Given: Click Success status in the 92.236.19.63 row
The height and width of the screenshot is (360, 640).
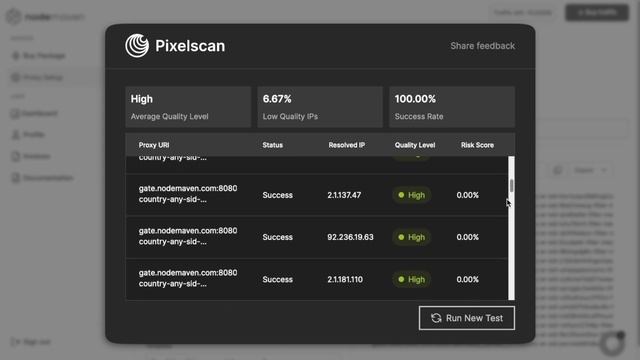Looking at the screenshot, I should [x=278, y=237].
